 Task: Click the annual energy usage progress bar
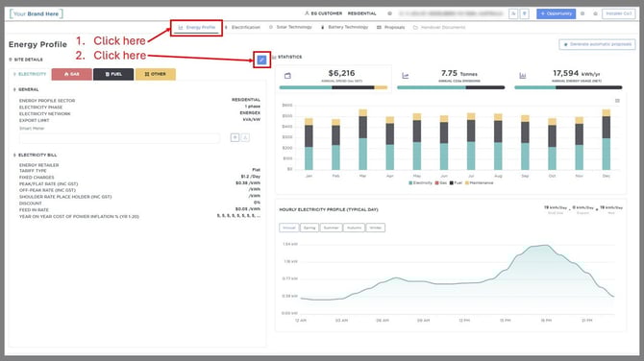[x=568, y=87]
